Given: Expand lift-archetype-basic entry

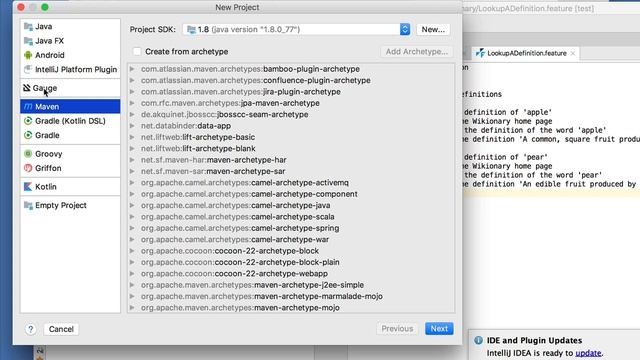Looking at the screenshot, I should [x=132, y=137].
